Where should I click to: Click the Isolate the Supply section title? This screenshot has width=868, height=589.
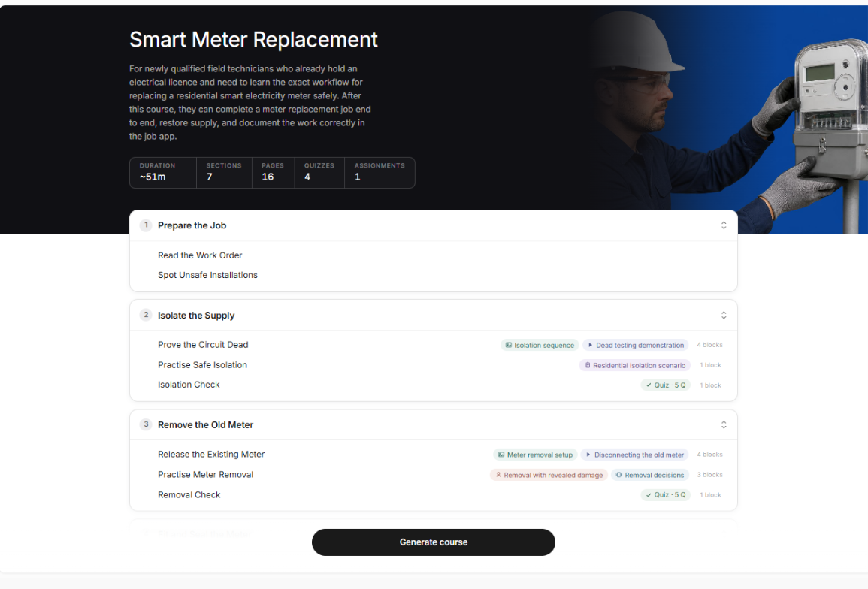click(x=196, y=315)
